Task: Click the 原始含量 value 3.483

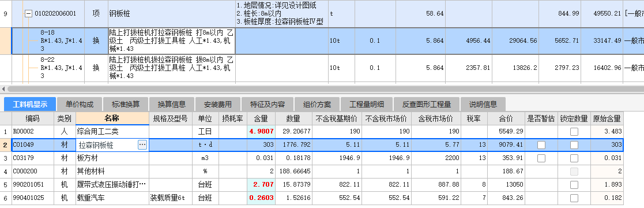Action: click(x=607, y=132)
